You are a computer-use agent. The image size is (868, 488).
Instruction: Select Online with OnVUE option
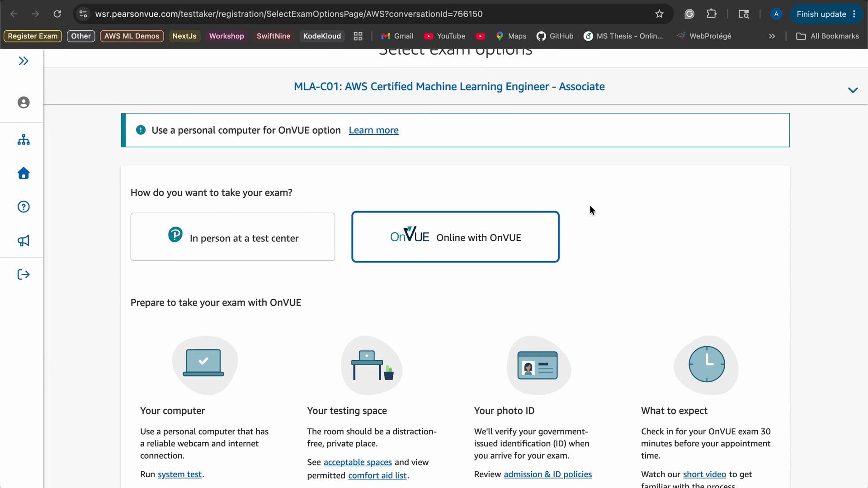click(x=455, y=237)
